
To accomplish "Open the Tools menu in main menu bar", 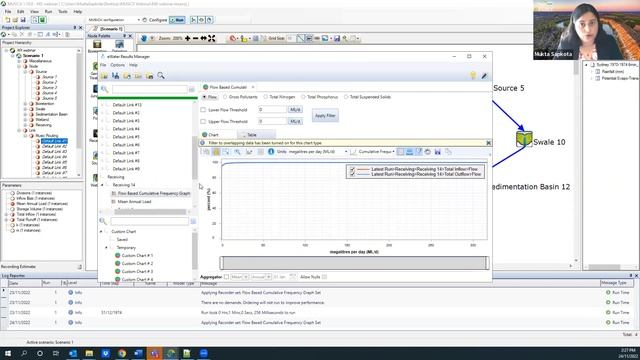I will (x=62, y=11).
